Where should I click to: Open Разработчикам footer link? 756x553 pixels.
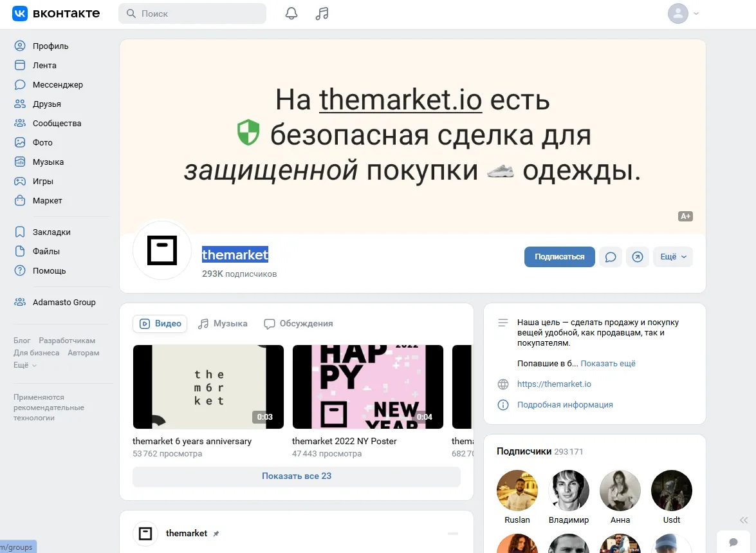[x=67, y=340]
